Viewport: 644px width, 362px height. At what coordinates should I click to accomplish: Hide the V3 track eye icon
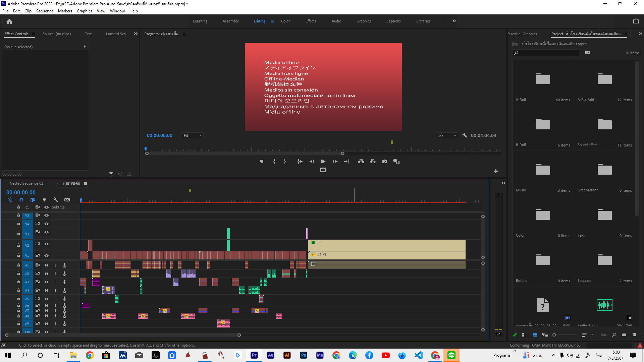point(47,232)
